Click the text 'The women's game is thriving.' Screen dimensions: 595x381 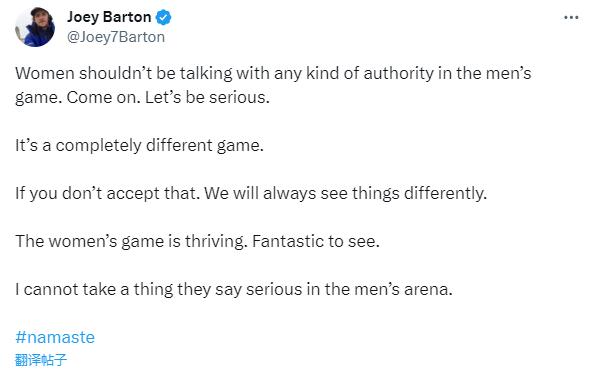tap(131, 241)
